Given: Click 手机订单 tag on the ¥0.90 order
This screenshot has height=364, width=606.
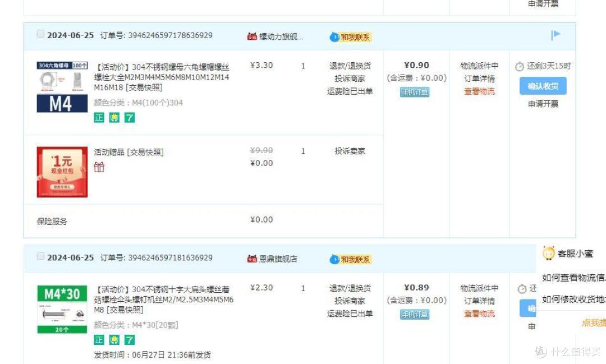Looking at the screenshot, I should click(x=415, y=93).
